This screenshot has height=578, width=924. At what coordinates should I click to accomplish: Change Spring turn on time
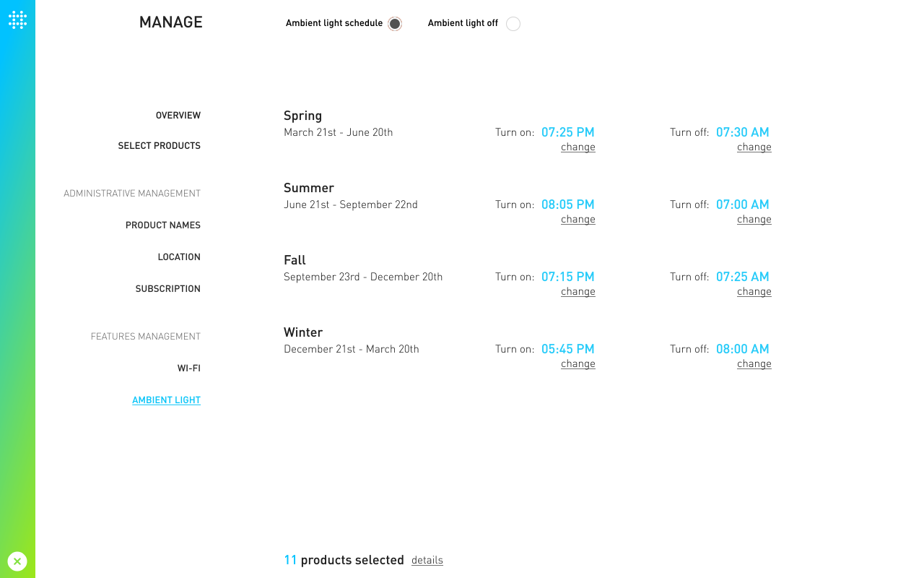tap(578, 147)
